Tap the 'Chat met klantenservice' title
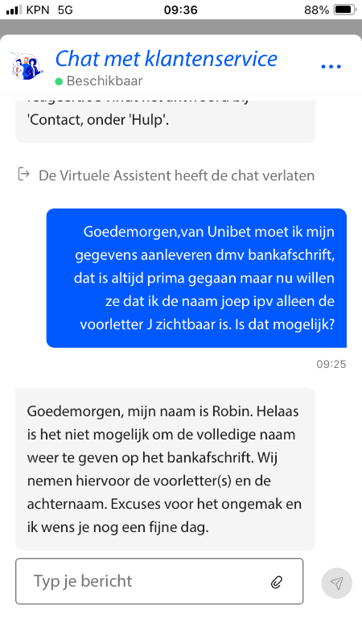This screenshot has width=362, height=644. click(167, 59)
